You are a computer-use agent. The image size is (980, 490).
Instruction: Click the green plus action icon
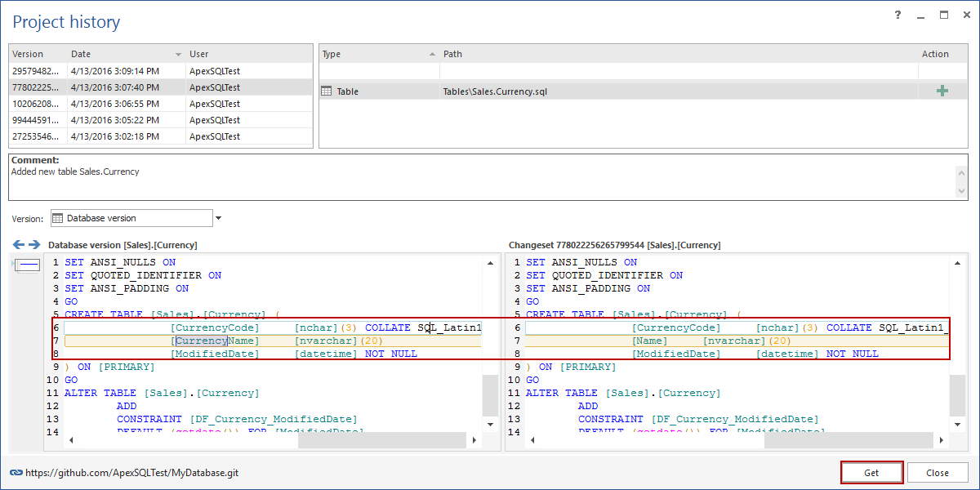(942, 91)
